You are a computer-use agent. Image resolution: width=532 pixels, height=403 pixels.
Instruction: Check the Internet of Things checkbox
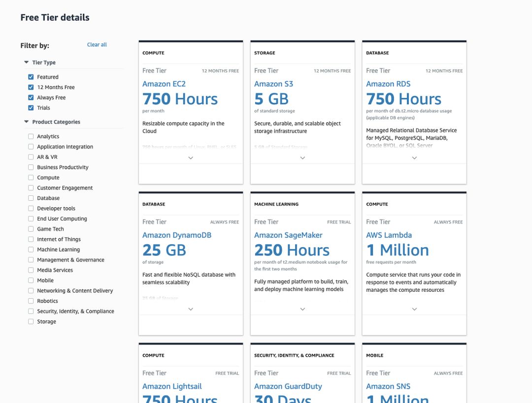[x=31, y=239]
